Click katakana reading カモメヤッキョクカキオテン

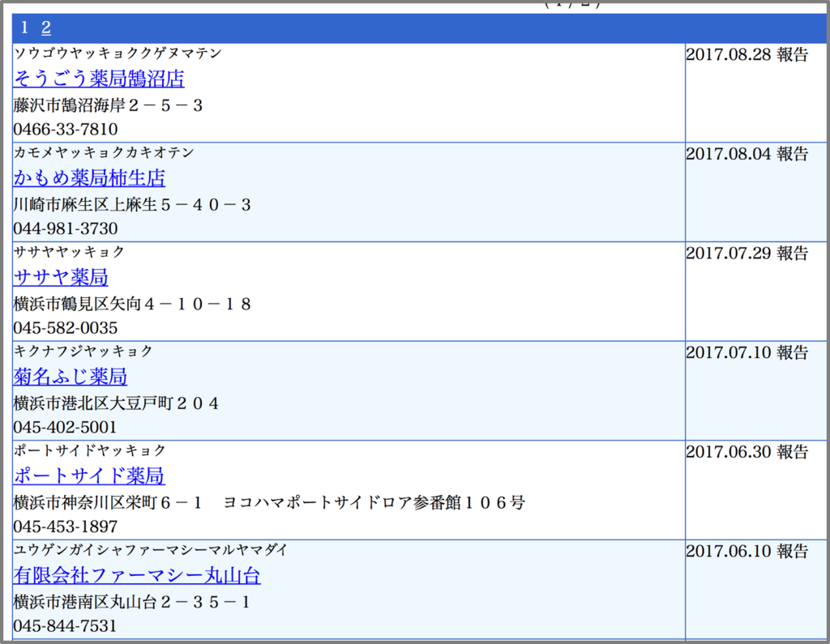point(105,153)
